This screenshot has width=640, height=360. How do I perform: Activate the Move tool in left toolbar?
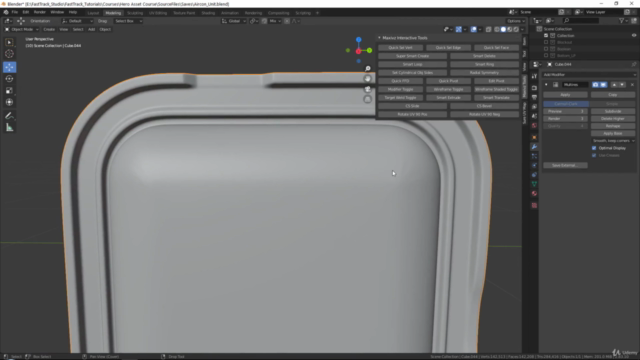9,67
